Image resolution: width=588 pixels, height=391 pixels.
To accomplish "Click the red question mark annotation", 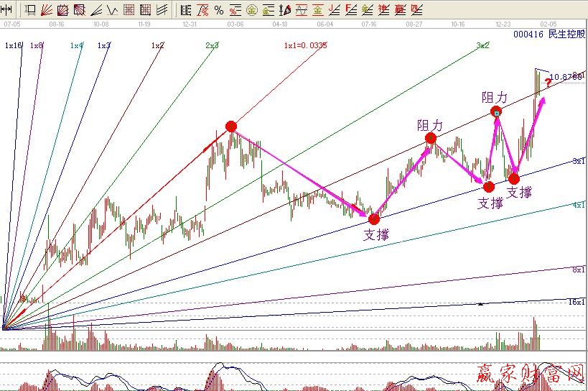I will point(548,83).
